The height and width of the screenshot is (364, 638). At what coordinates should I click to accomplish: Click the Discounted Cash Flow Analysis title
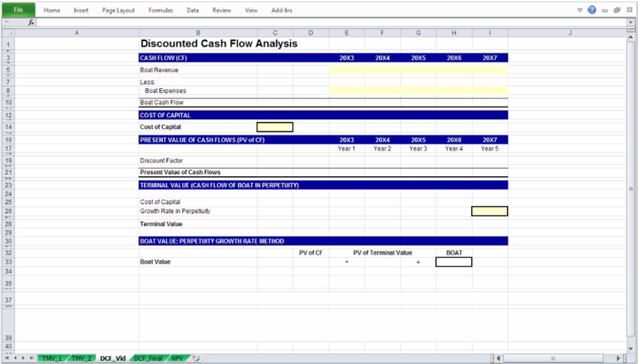[x=219, y=44]
